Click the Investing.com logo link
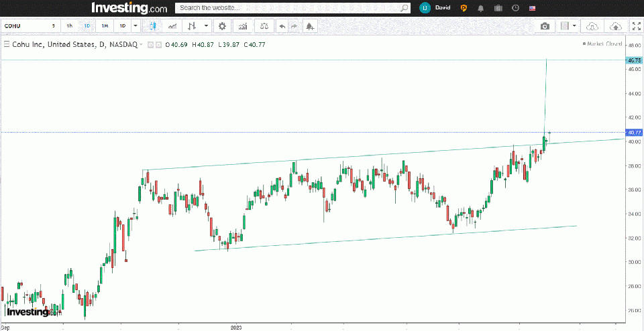This screenshot has width=644, height=331. [129, 8]
